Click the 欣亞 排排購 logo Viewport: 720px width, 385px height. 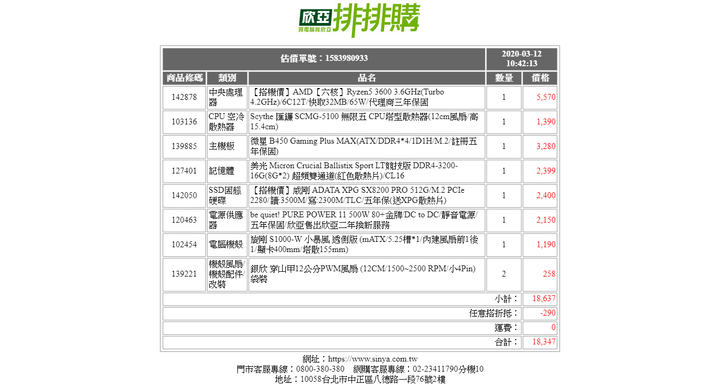(359, 19)
